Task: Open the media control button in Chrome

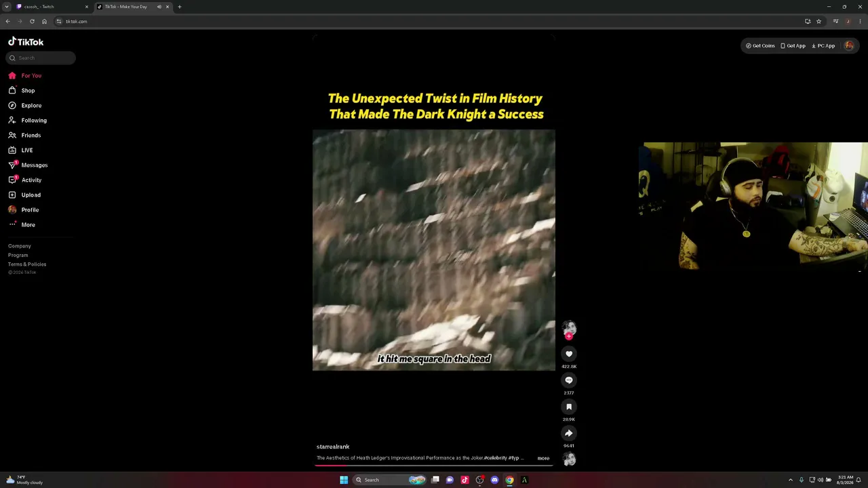Action: click(836, 22)
